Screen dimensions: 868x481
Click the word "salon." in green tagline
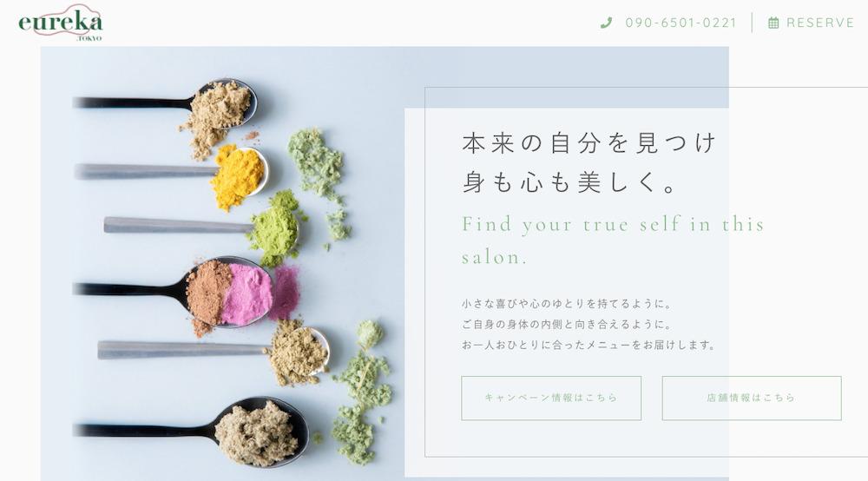(x=495, y=257)
